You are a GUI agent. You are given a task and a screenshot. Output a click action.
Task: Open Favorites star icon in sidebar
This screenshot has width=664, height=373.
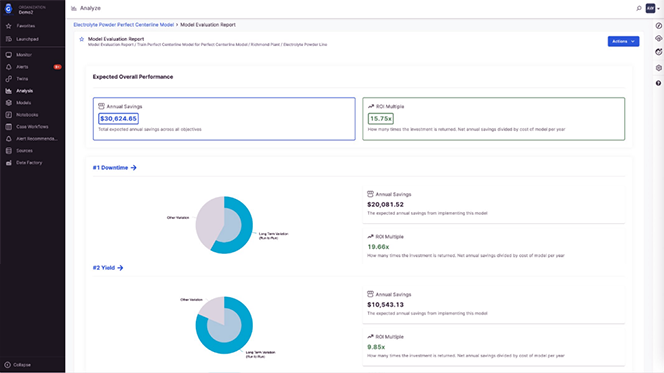coord(8,26)
